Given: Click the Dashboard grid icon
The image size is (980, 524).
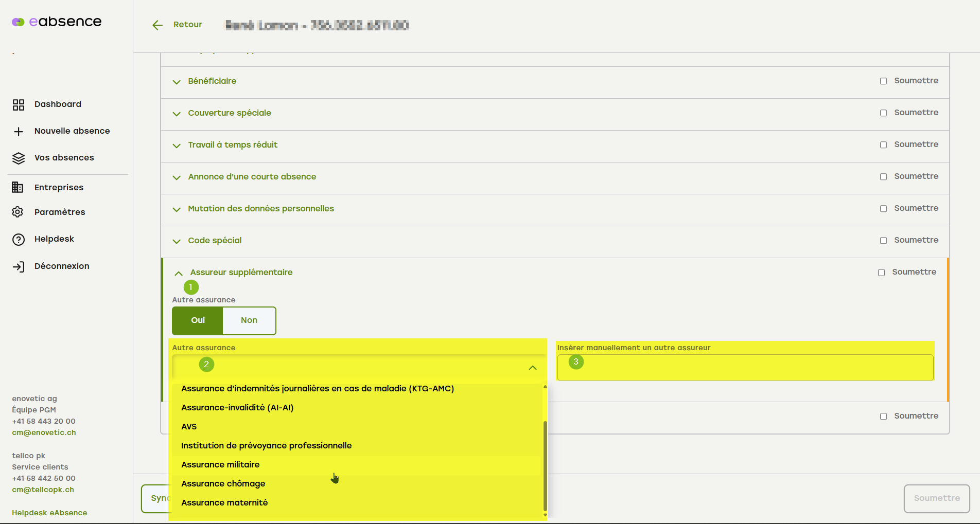Looking at the screenshot, I should pos(19,105).
